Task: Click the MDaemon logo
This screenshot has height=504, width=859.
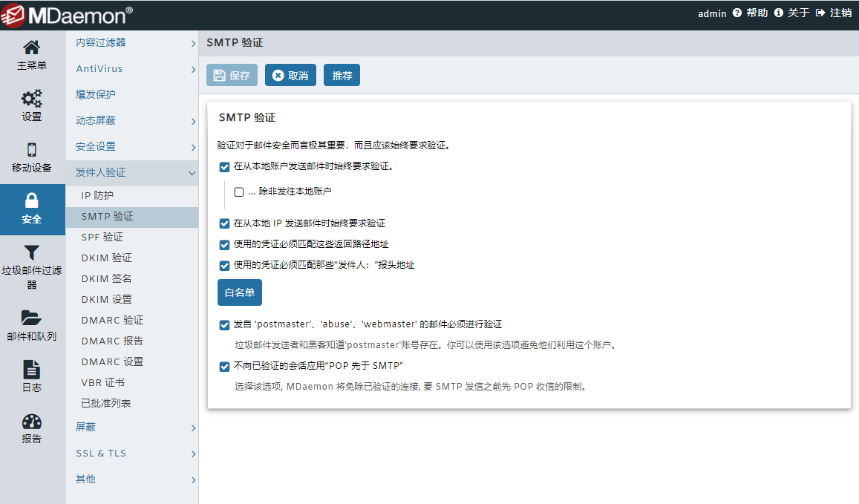Action: pyautogui.click(x=67, y=16)
